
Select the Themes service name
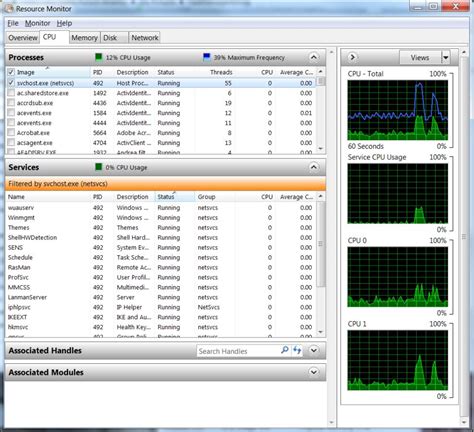(19, 228)
